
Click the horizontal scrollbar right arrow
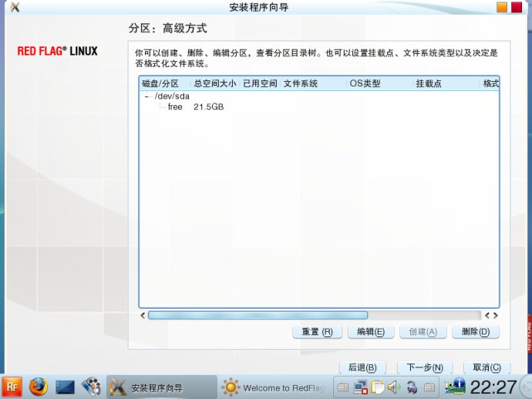(x=496, y=316)
